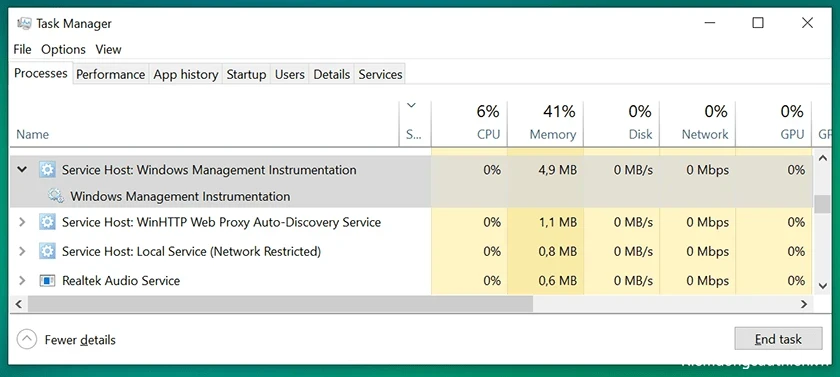
Task: Expand Service Host: WinHTTP Web Proxy Auto-Discovery
Action: point(22,222)
